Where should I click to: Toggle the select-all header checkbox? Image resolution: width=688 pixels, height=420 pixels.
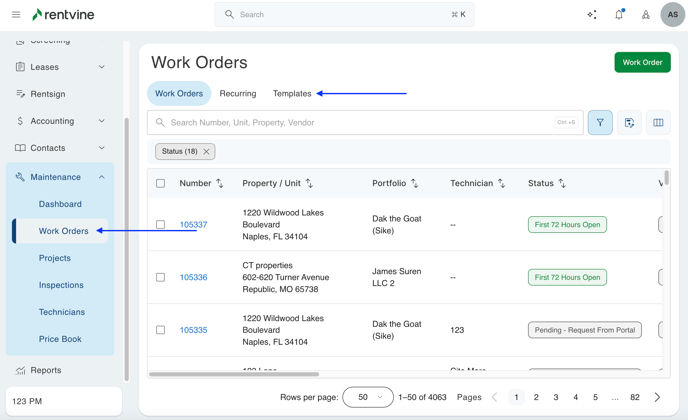click(x=160, y=184)
